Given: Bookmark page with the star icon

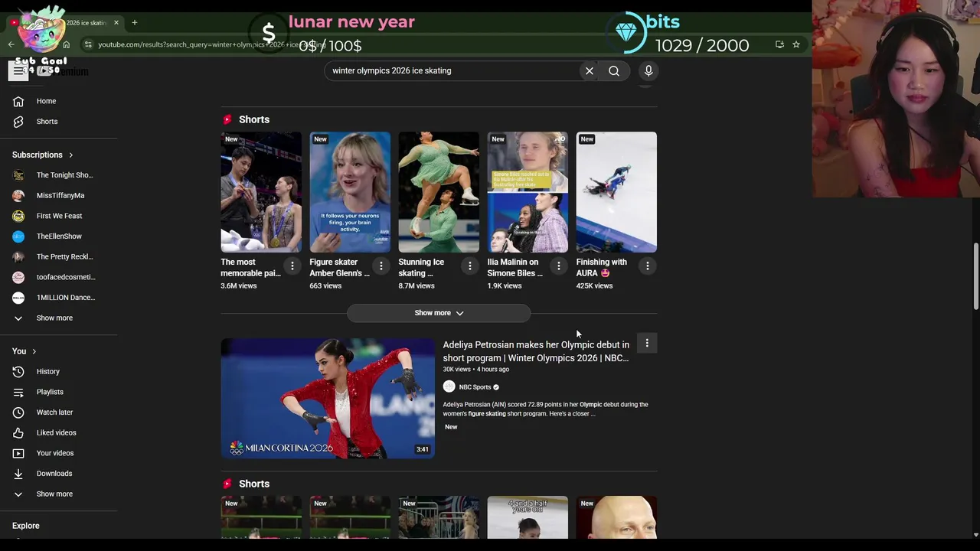Looking at the screenshot, I should coord(796,44).
